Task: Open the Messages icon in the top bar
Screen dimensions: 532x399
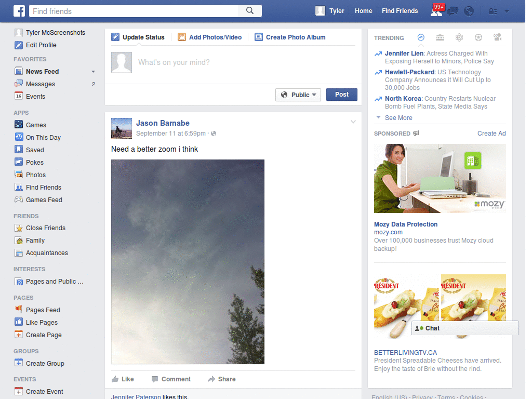Action: pyautogui.click(x=453, y=11)
